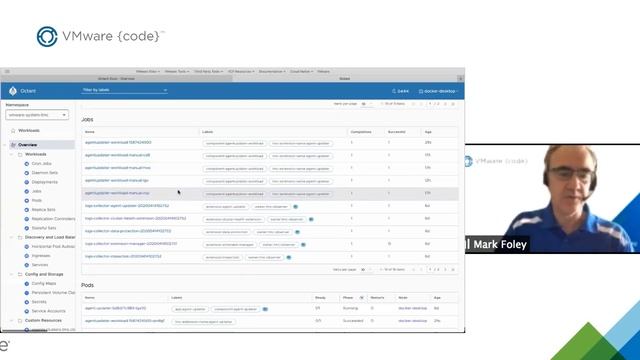
Task: Go to last page below Jobs table
Action: [453, 270]
